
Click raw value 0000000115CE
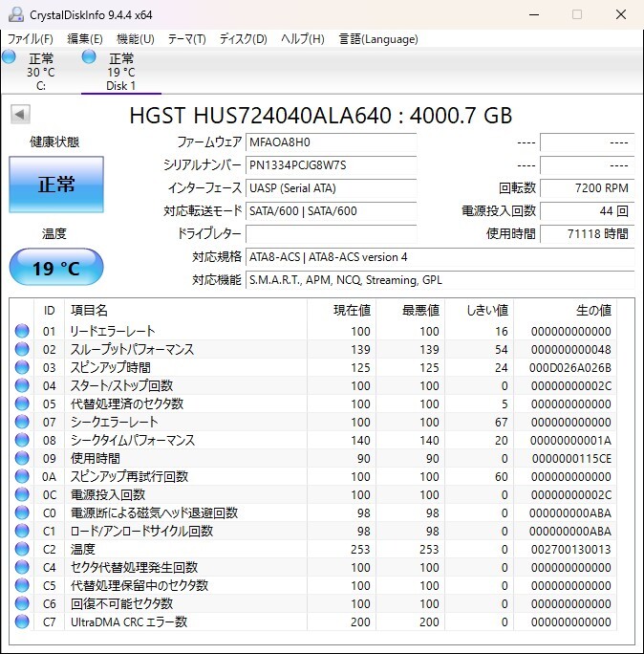coord(571,459)
